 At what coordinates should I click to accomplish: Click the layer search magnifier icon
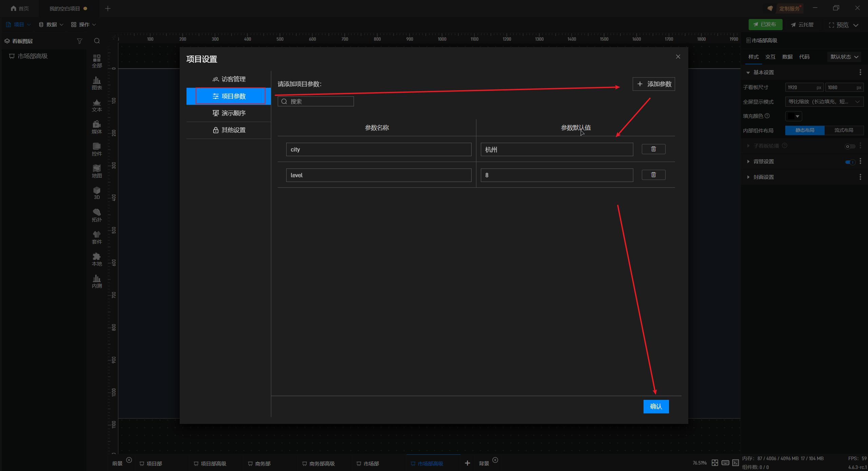[x=97, y=41]
